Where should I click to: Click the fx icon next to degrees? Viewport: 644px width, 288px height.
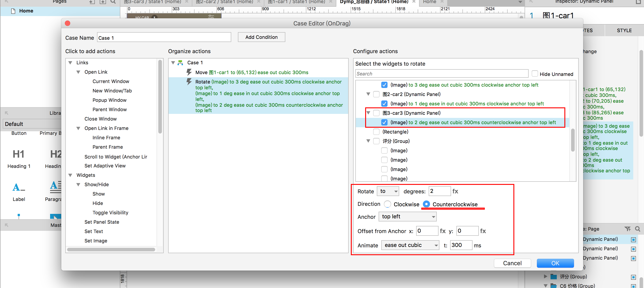coord(455,191)
